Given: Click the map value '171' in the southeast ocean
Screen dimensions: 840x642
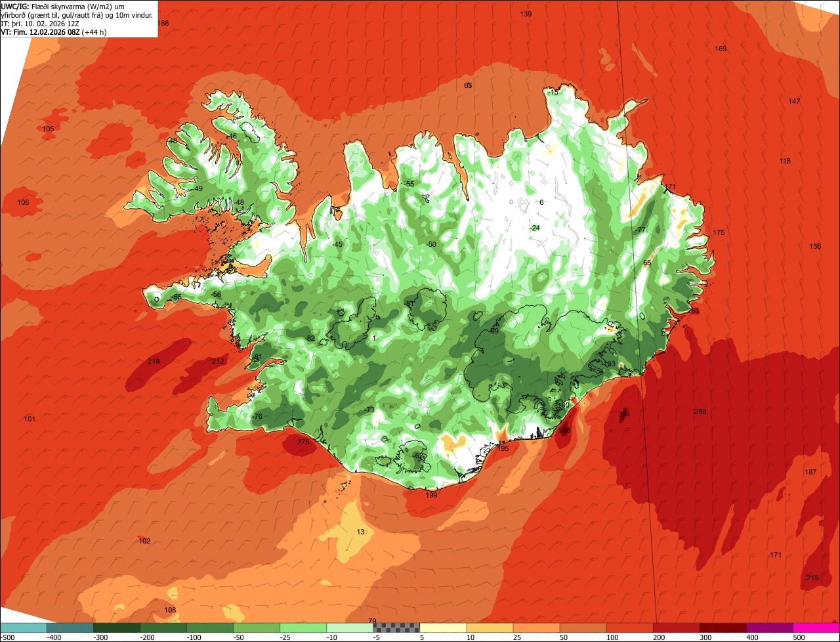Looking at the screenshot, I should coord(776,555).
